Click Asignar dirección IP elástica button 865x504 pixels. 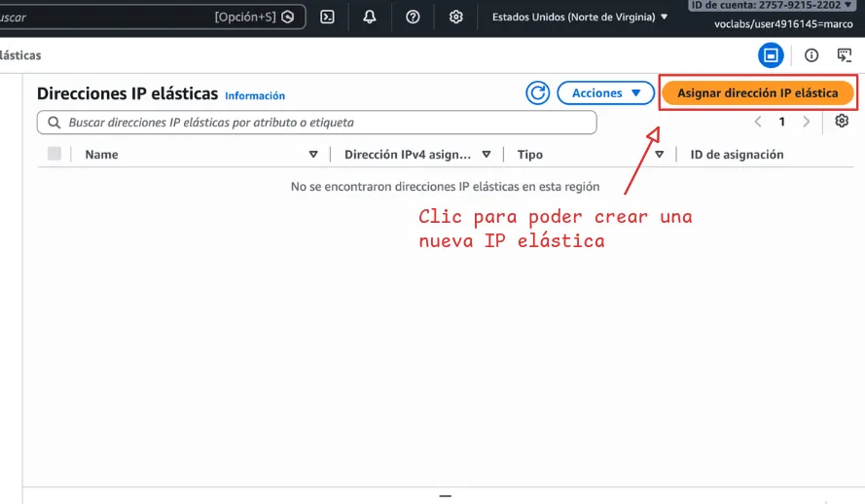pyautogui.click(x=757, y=92)
